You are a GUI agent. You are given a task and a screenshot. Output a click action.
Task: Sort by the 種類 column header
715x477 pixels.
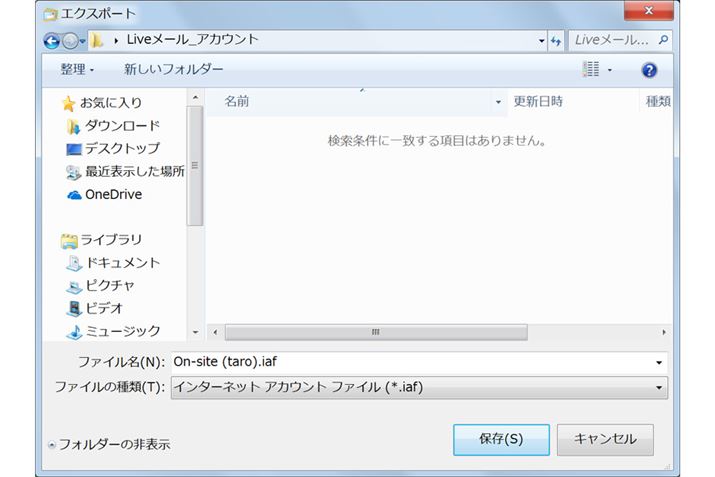[658, 101]
